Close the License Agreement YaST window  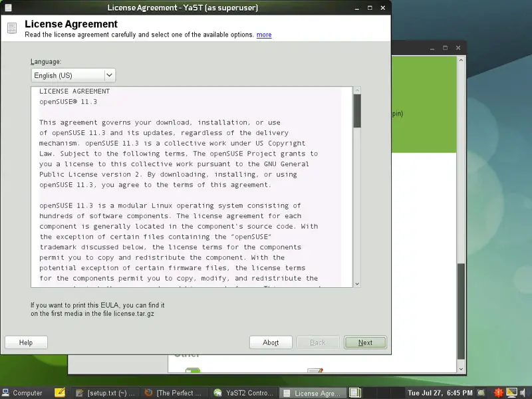(383, 8)
